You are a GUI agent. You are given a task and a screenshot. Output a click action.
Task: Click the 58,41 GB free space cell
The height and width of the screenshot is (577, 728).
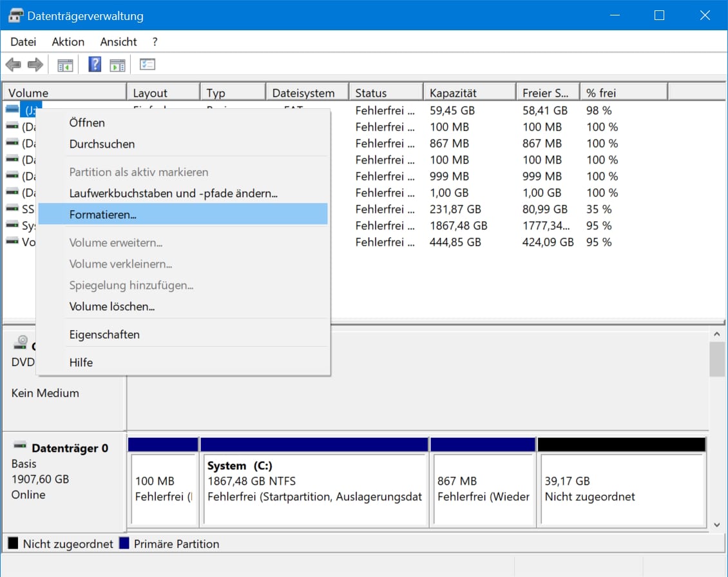click(545, 111)
